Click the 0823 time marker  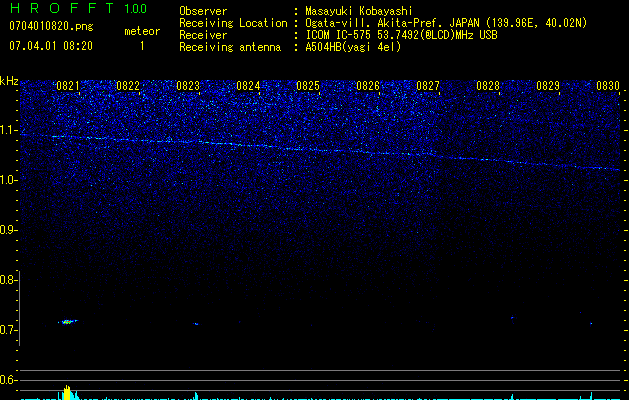(x=188, y=86)
